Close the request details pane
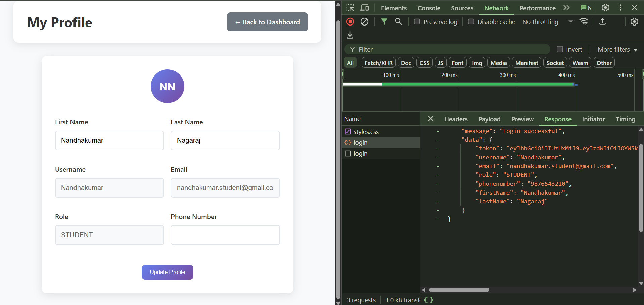 (x=431, y=119)
